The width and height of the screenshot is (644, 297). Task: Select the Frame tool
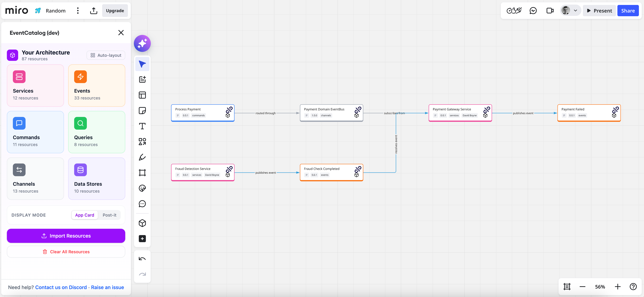pos(142,173)
